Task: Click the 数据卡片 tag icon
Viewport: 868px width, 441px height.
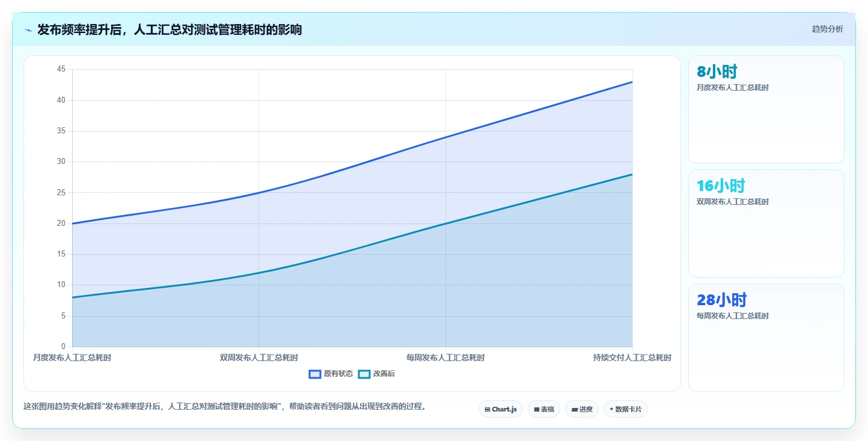Action: 611,409
